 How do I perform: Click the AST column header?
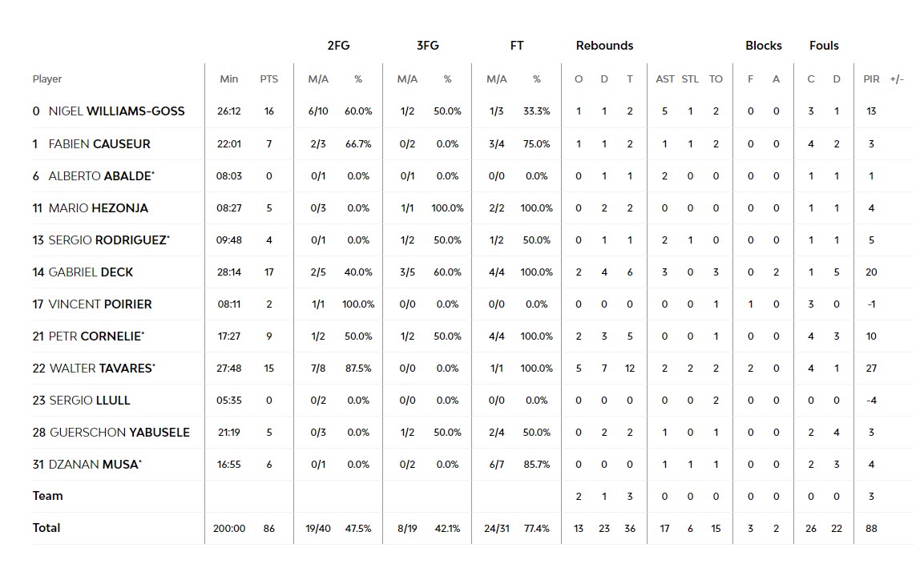665,79
